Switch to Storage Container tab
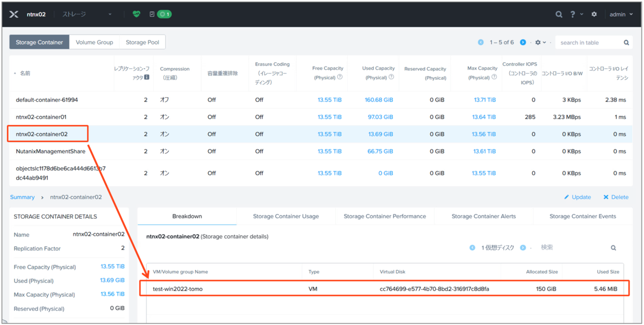 click(x=39, y=42)
